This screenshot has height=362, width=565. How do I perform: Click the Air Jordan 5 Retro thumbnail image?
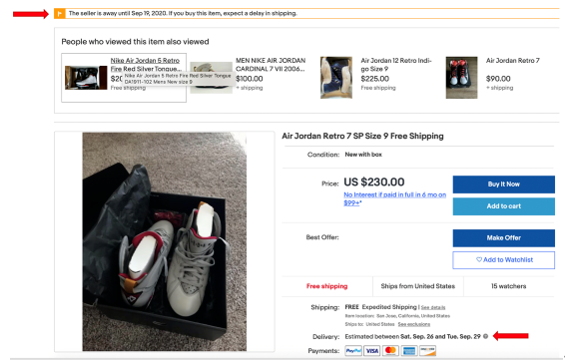(86, 78)
